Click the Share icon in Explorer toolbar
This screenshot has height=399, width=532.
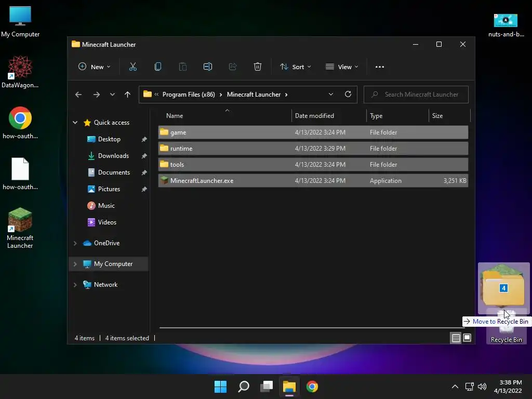pyautogui.click(x=232, y=67)
